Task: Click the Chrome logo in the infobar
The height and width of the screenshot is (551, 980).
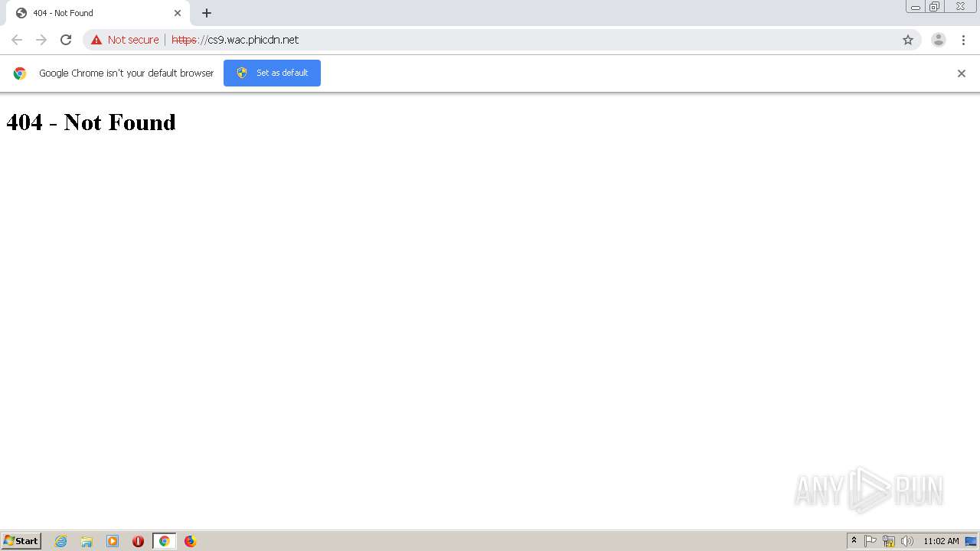Action: click(20, 73)
